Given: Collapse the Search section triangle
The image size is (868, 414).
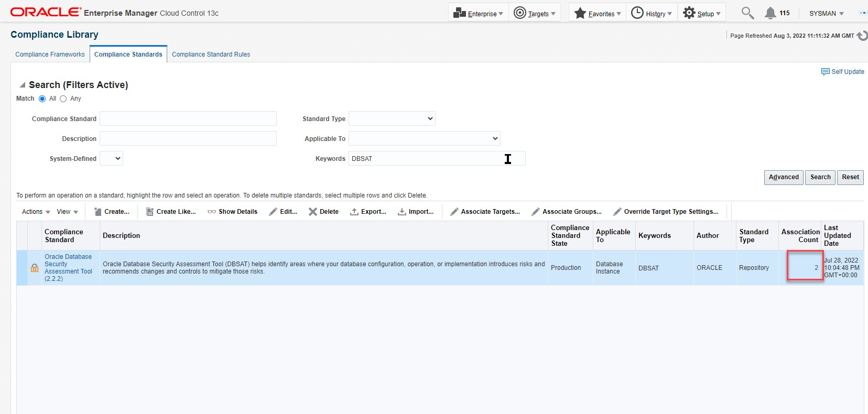Looking at the screenshot, I should (x=23, y=85).
